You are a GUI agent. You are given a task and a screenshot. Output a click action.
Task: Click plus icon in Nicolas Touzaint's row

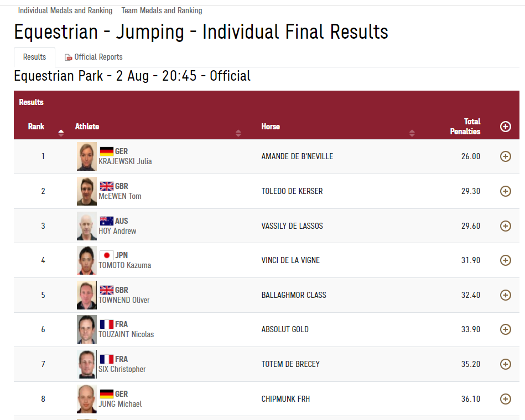[505, 329]
